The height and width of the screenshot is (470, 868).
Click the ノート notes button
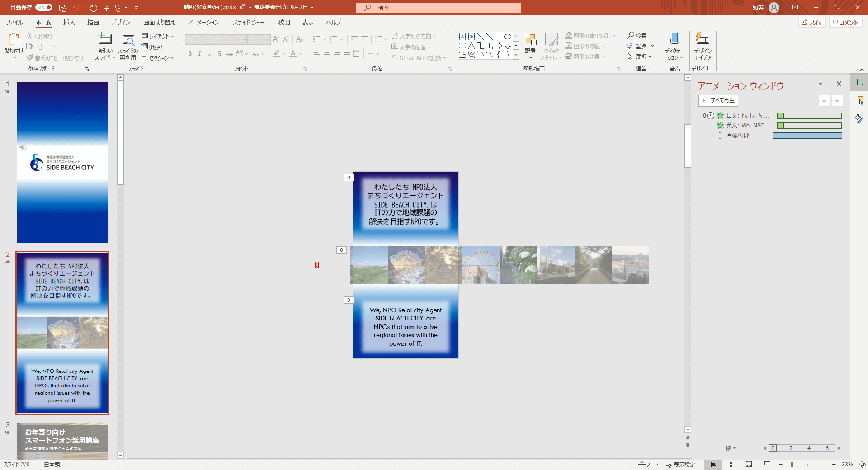[x=648, y=465]
